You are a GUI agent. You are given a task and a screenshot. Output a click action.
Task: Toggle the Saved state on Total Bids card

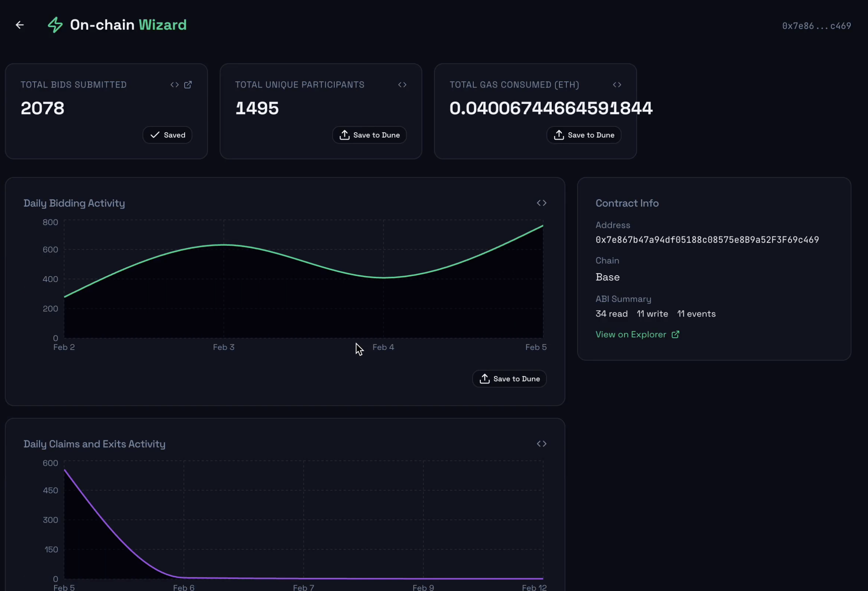(167, 135)
